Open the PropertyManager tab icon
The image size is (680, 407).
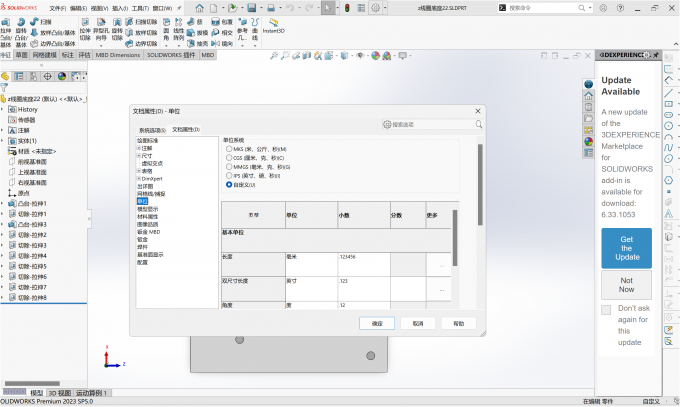(19, 77)
